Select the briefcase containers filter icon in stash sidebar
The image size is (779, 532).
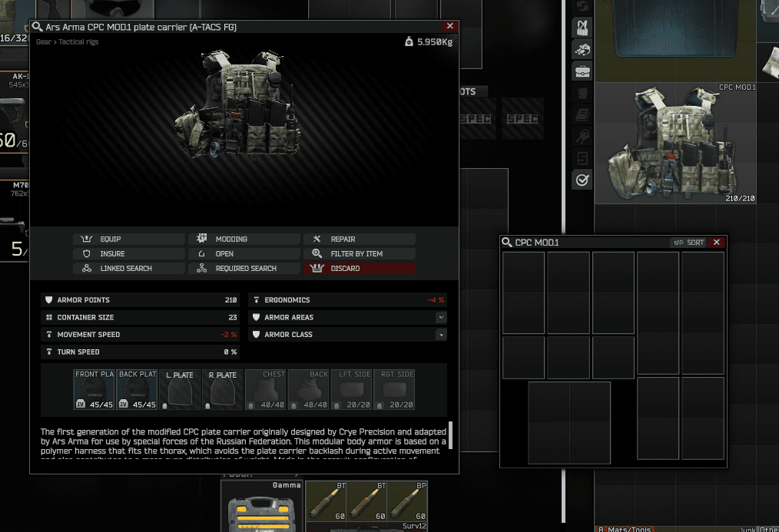(582, 71)
